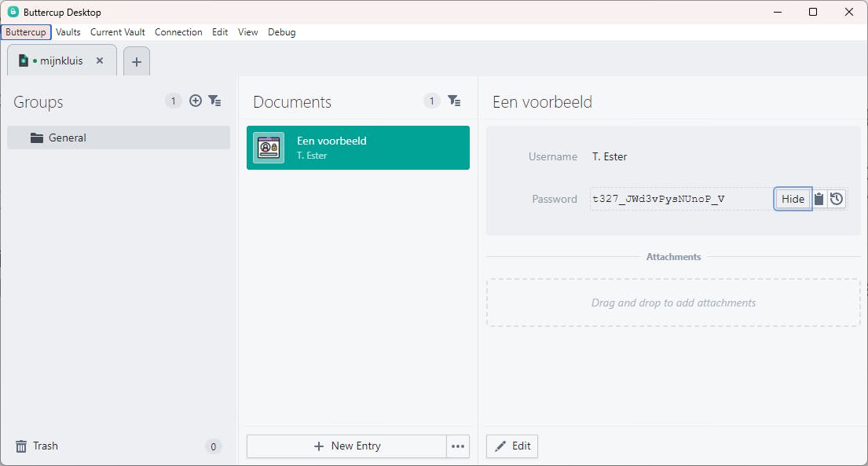The image size is (868, 466).
Task: Open the Buttercup menu
Action: click(26, 32)
